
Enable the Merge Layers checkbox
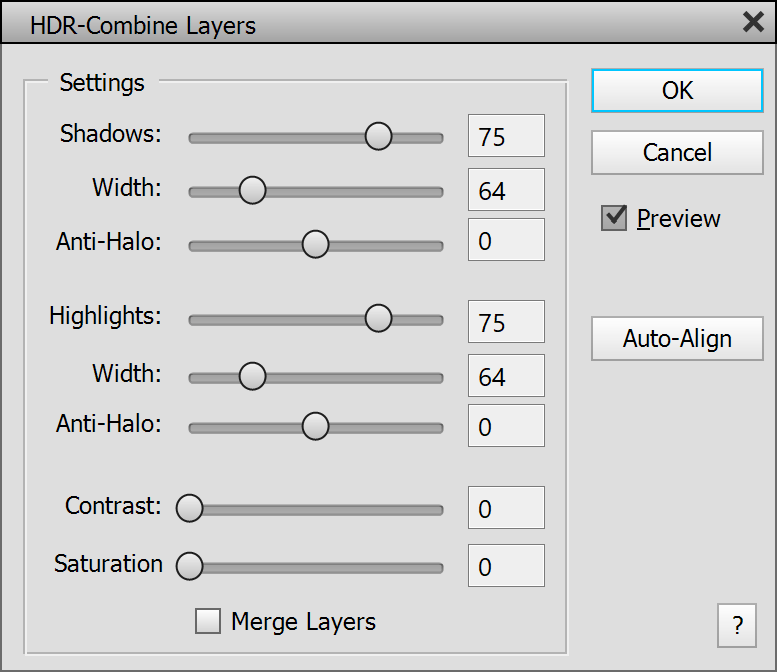(x=208, y=621)
